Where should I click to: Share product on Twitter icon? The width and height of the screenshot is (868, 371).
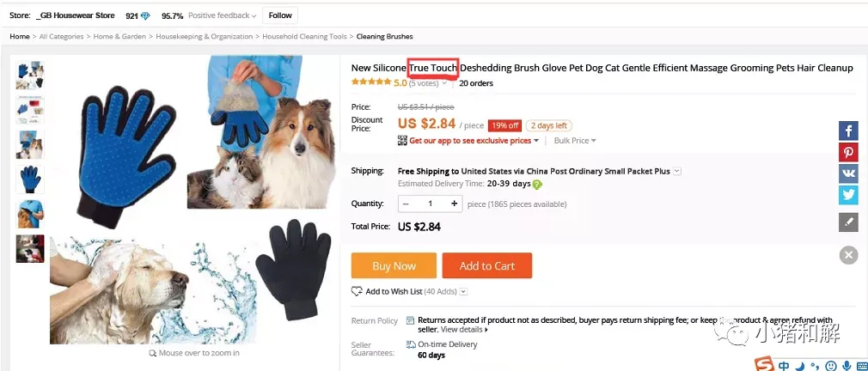point(848,195)
